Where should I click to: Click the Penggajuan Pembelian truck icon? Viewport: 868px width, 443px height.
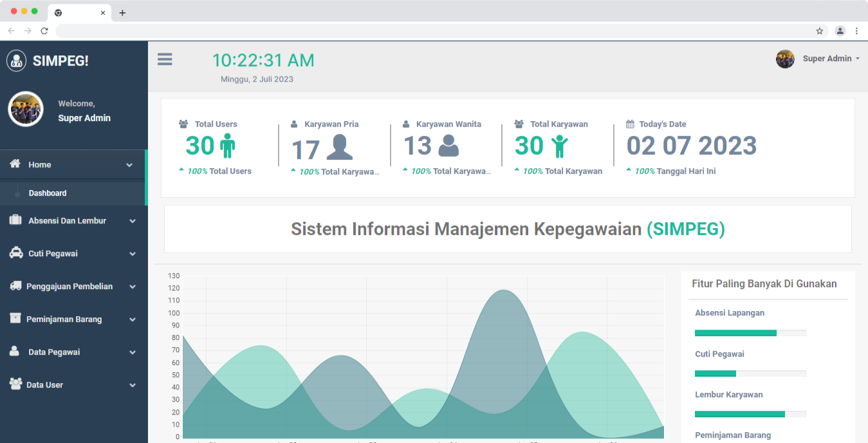coord(15,286)
